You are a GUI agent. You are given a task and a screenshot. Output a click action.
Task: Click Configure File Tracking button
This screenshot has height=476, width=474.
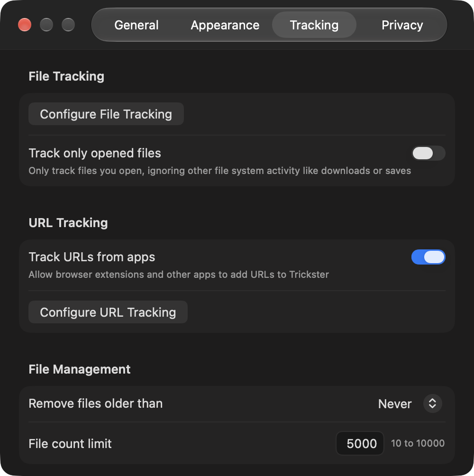coord(106,114)
